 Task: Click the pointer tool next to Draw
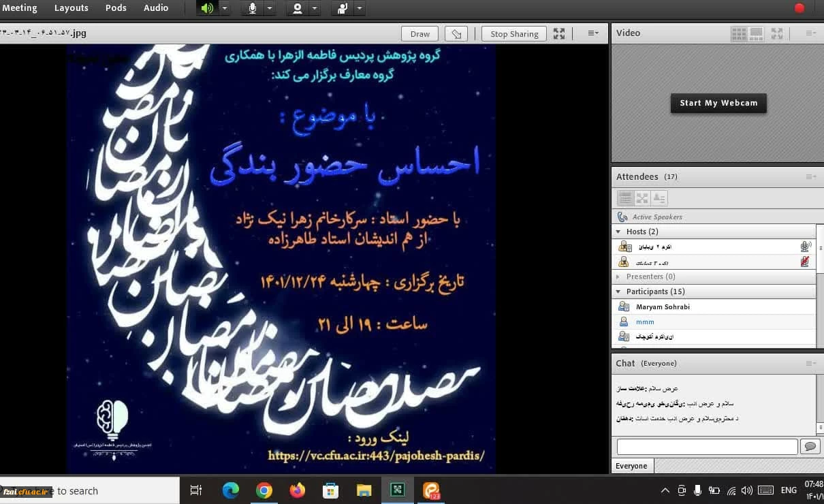click(456, 34)
